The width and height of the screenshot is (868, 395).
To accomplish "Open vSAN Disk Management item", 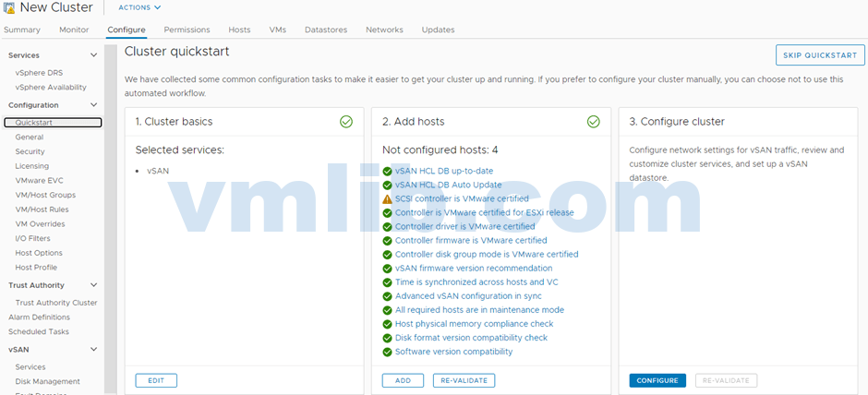I will (x=48, y=381).
